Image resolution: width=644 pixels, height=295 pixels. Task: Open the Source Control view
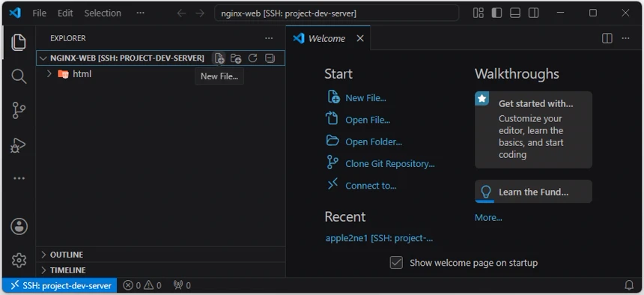pos(19,111)
